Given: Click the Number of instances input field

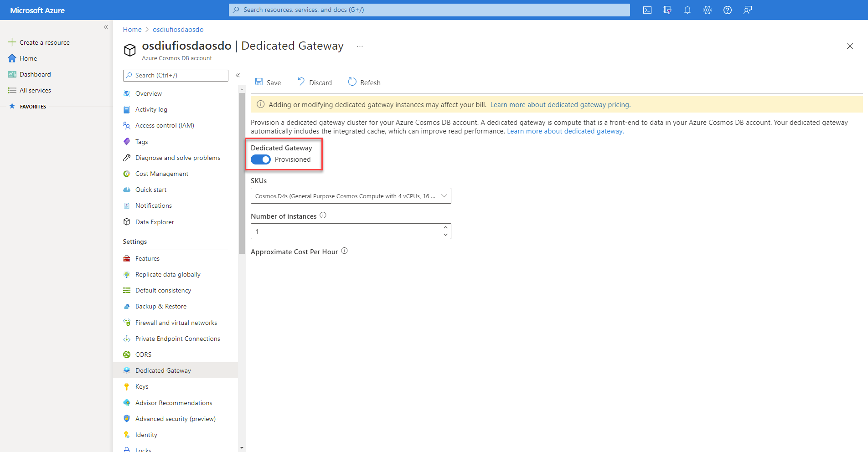Looking at the screenshot, I should (351, 231).
